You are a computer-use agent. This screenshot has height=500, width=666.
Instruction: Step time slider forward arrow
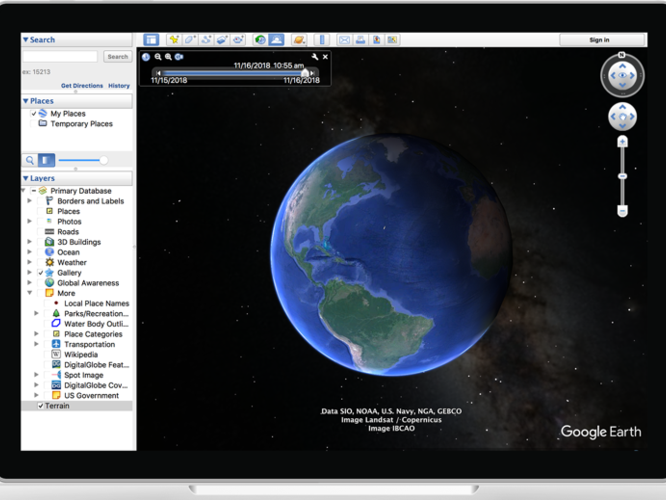click(312, 73)
